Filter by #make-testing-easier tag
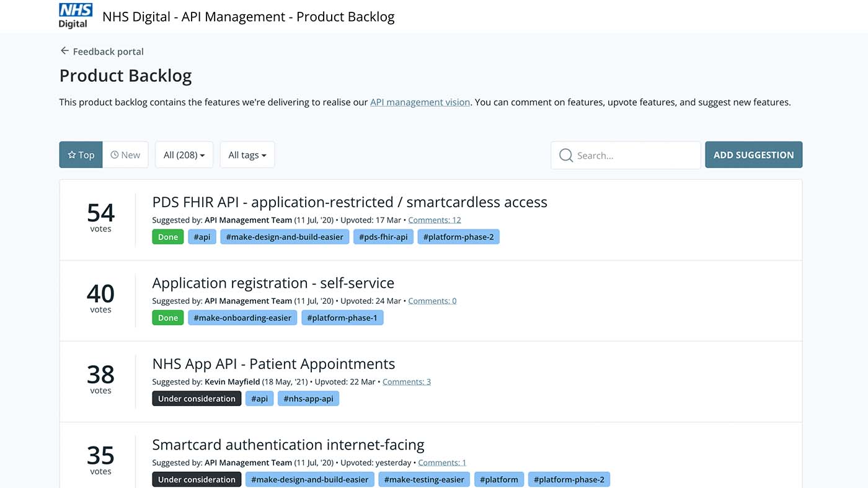This screenshot has width=868, height=488. click(x=424, y=479)
